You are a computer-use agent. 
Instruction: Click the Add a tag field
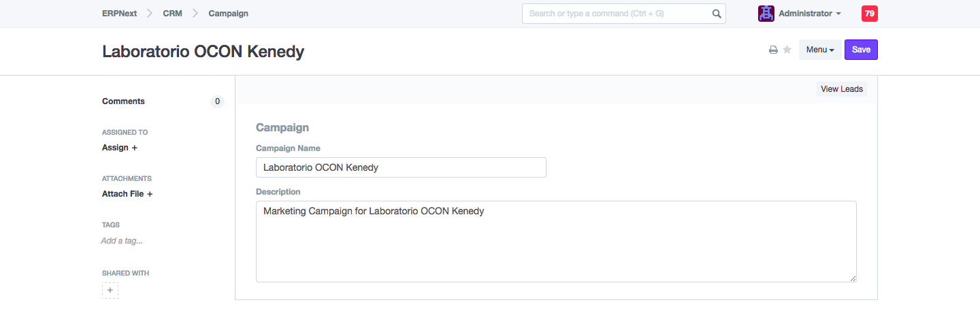(x=122, y=241)
